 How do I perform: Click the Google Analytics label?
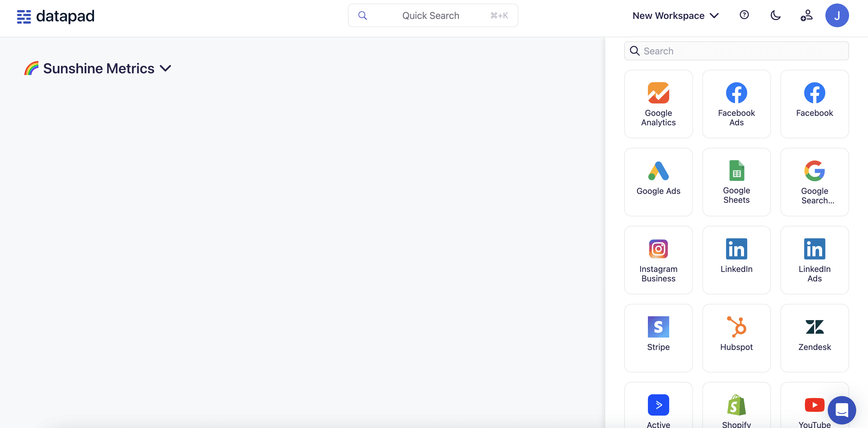tap(658, 118)
